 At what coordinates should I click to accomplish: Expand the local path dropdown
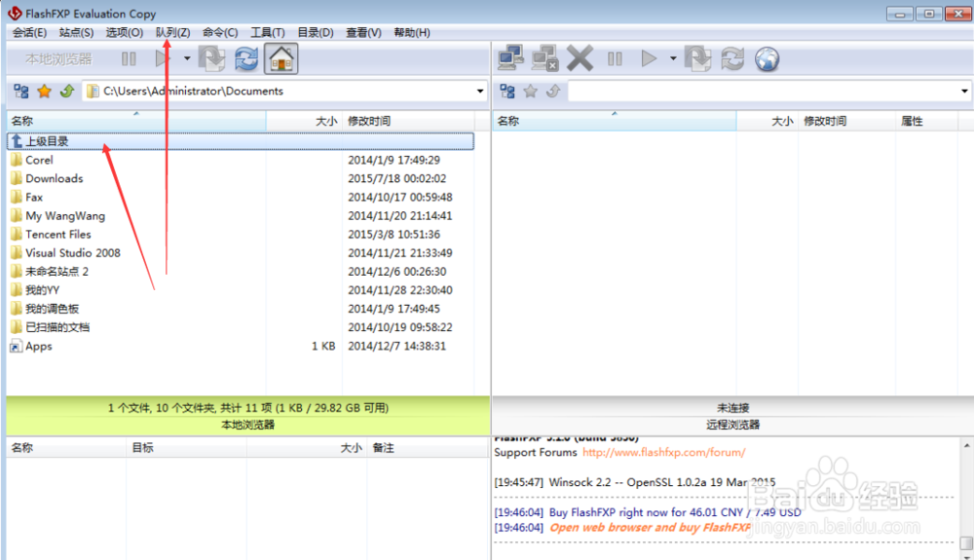480,92
